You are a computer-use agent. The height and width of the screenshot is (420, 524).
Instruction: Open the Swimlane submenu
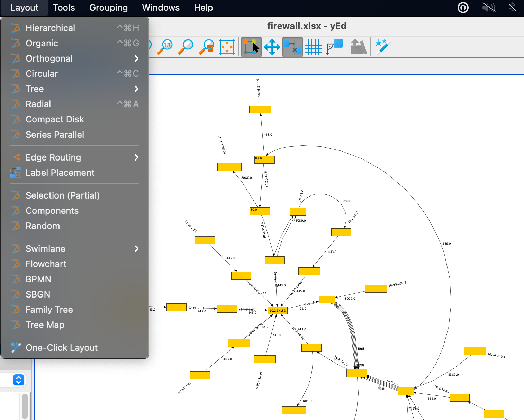45,248
